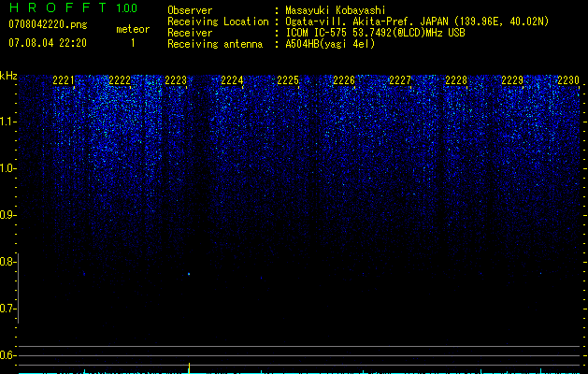This screenshot has width=588, height=374.
Task: Click the 'Receiving Location' label
Action: [x=218, y=22]
